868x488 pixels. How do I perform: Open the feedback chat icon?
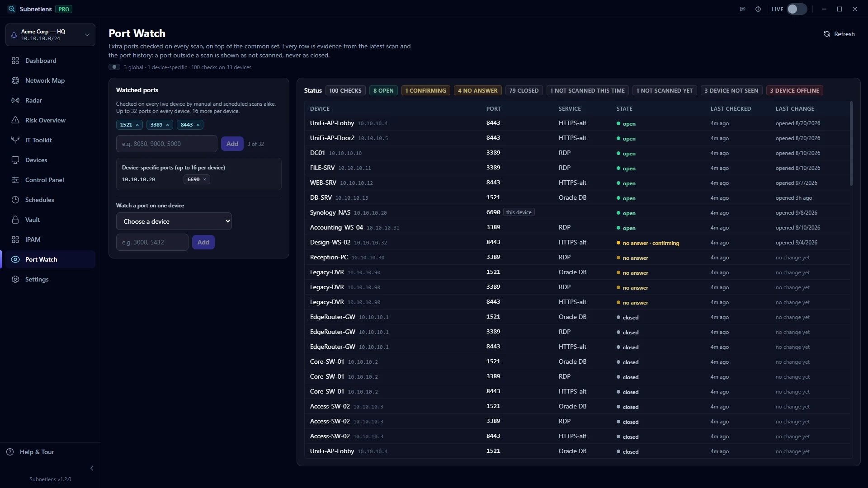(742, 9)
